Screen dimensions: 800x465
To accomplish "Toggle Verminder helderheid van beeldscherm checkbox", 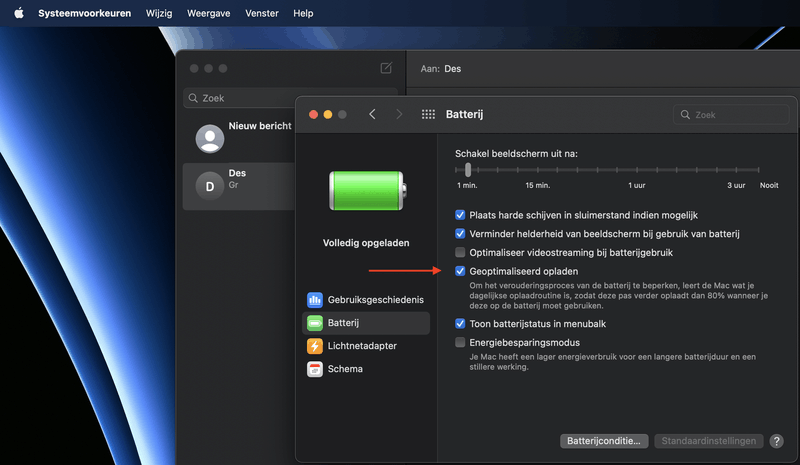I will point(460,234).
